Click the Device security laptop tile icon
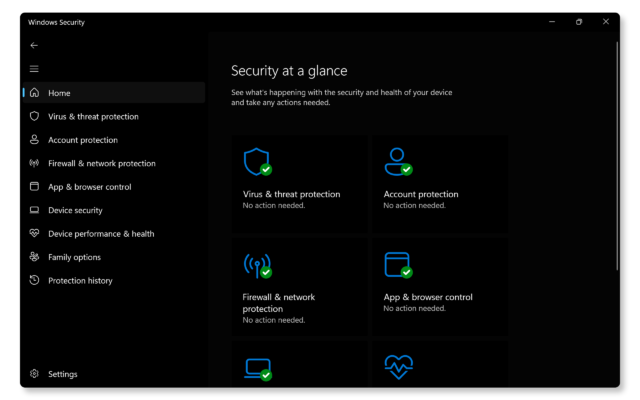 pyautogui.click(x=256, y=369)
